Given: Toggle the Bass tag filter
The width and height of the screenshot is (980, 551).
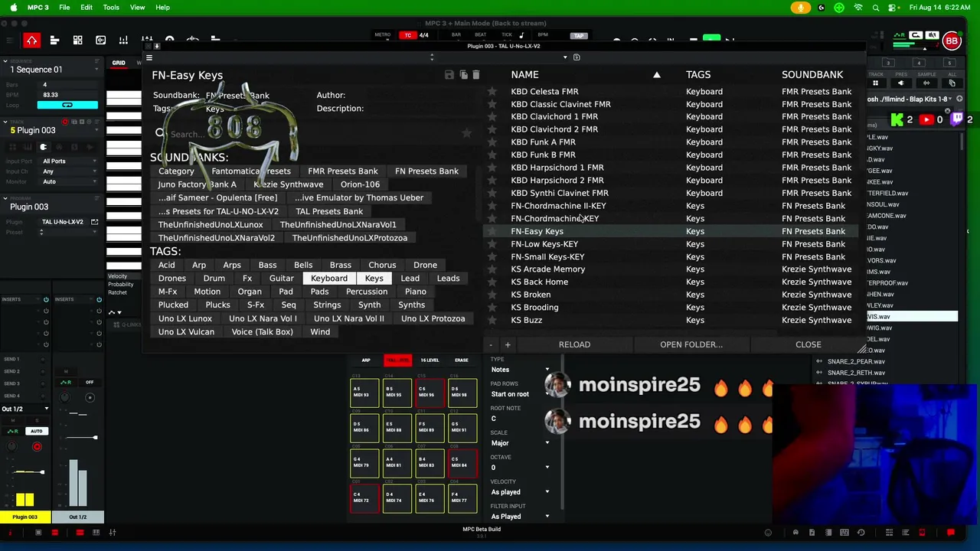Looking at the screenshot, I should tap(267, 266).
